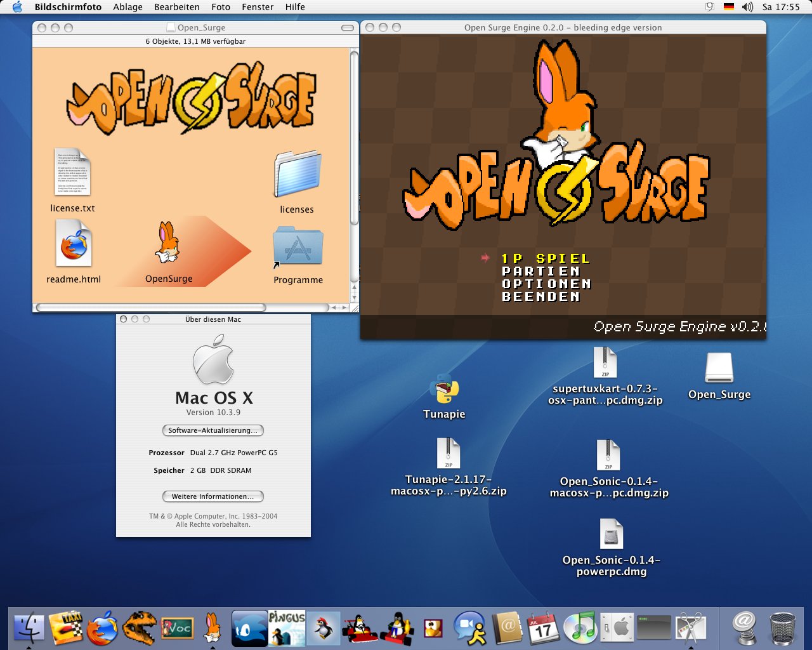Viewport: 812px width, 650px height.
Task: Open the Ablage menu
Action: (128, 7)
